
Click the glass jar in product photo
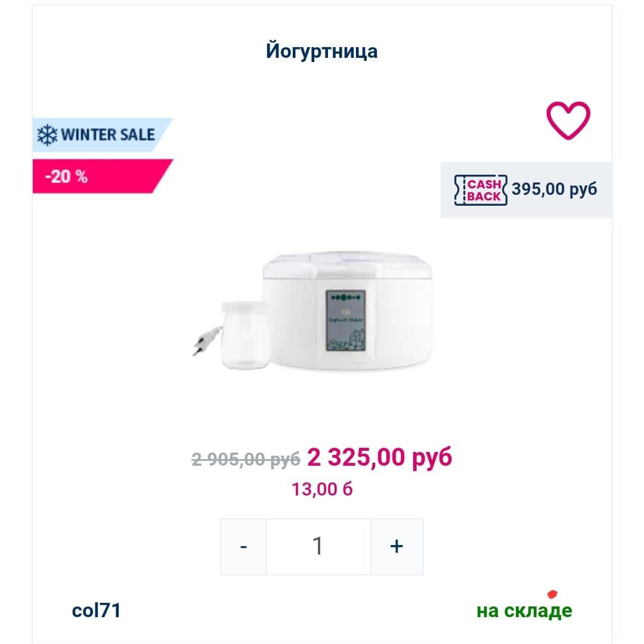pos(245,335)
